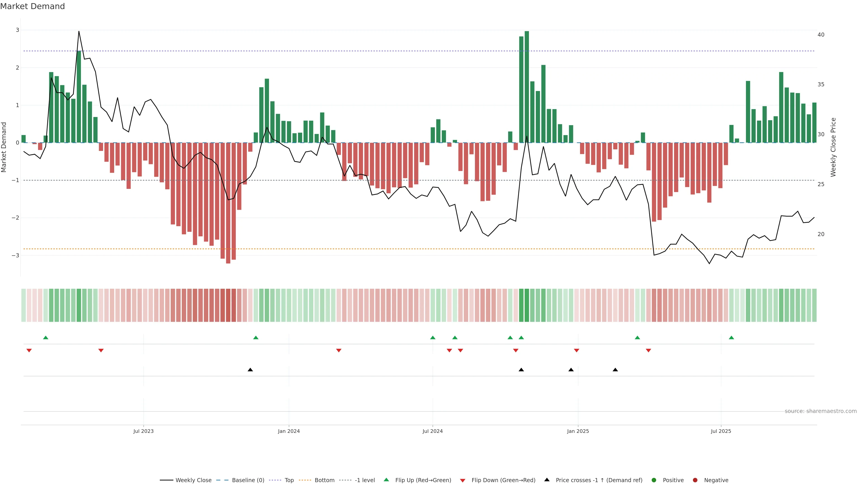Click the Jul 2023 axis label
Viewport: 868px width, 488px height.
(x=143, y=431)
